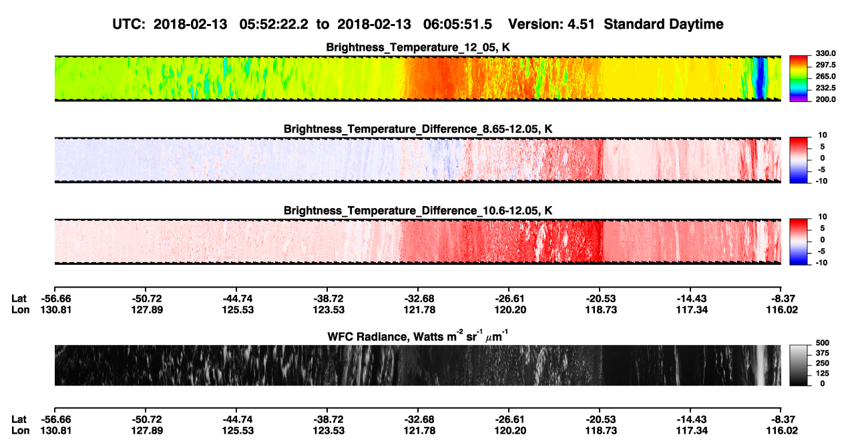Click the 'Brightness_Temperature_12_05, K' panel title
Viewport: 868px width, 445px height.
418,47
